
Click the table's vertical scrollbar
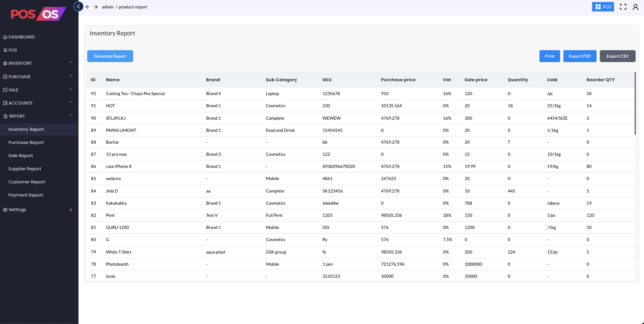pos(635,103)
